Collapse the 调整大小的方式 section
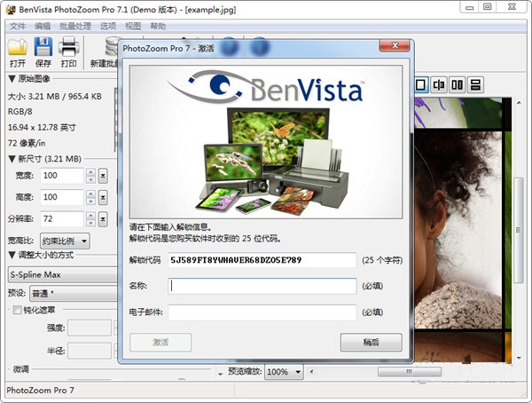The height and width of the screenshot is (403, 532). pos(12,255)
